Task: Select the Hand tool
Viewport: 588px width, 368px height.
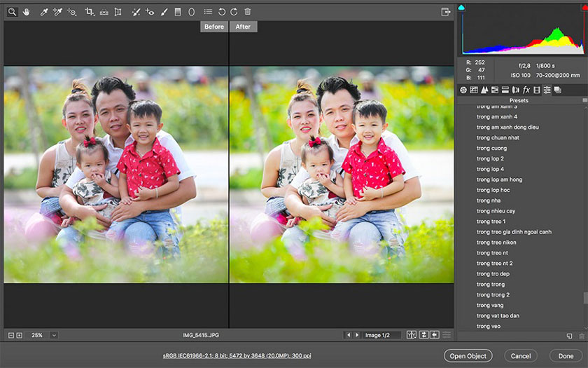Action: [27, 12]
